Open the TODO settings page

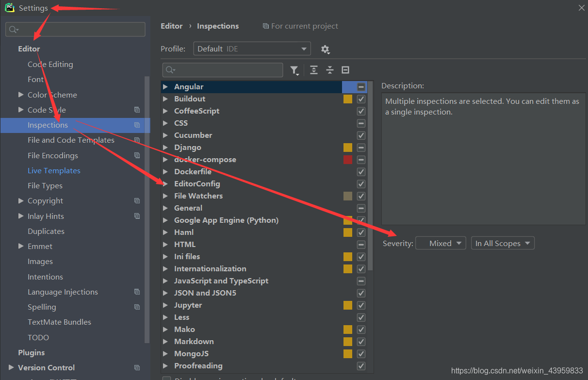point(38,338)
